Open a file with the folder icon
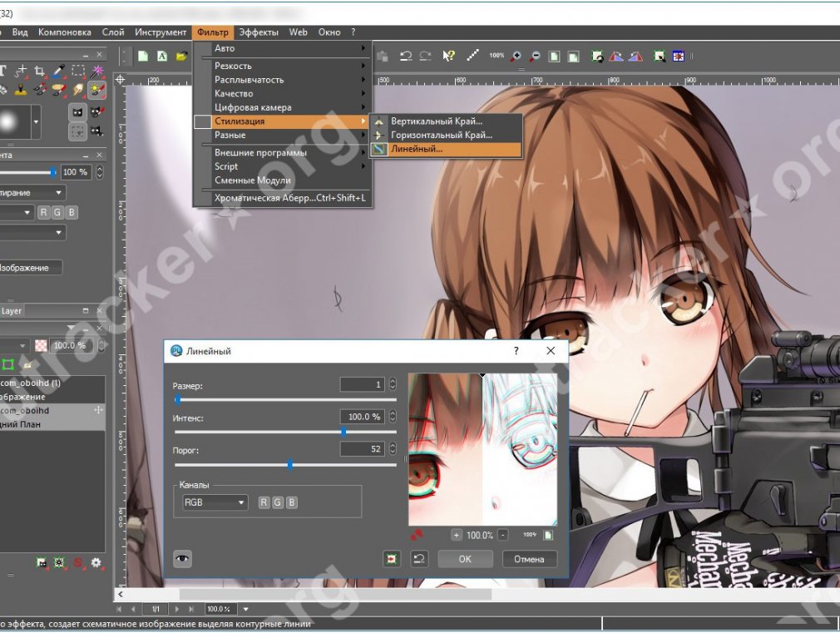This screenshot has height=633, width=840. [x=181, y=56]
